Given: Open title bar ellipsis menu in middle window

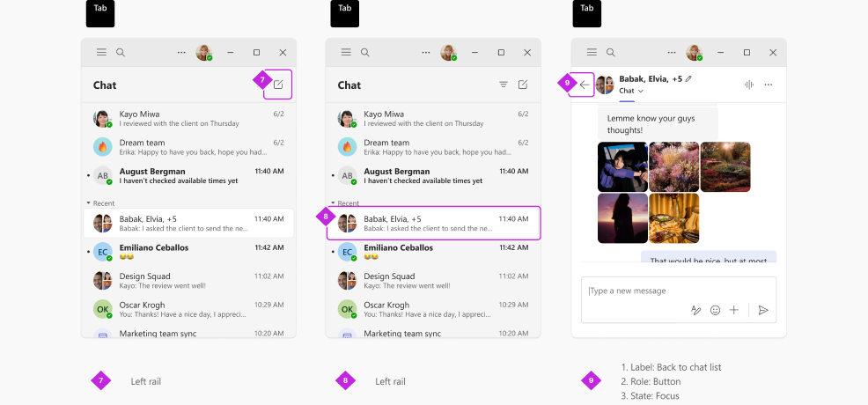Looking at the screenshot, I should tap(426, 53).
